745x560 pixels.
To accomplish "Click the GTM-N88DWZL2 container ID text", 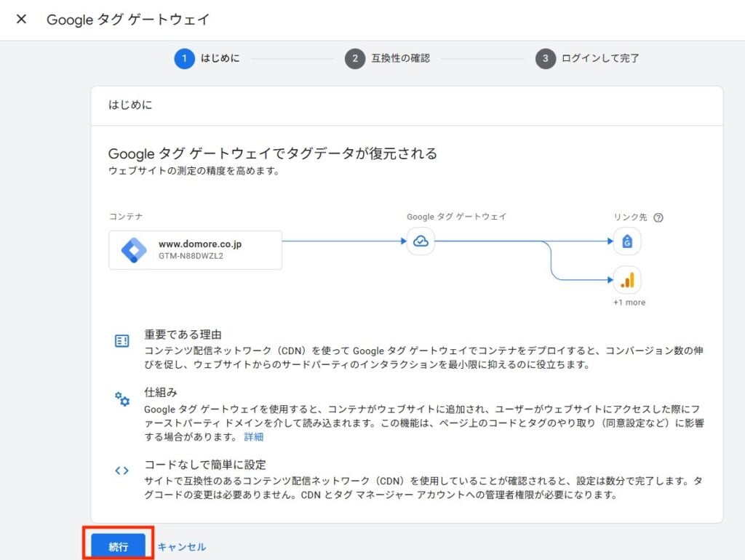I will [x=191, y=256].
